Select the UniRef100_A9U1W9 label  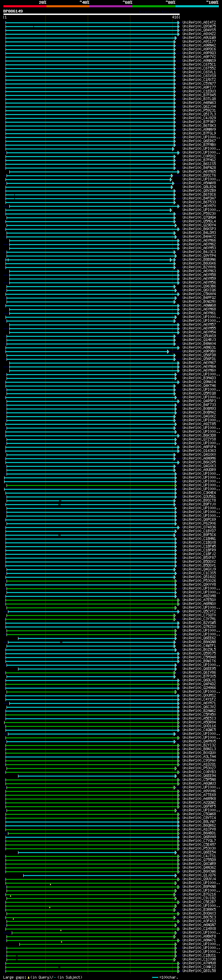pos(199,38)
